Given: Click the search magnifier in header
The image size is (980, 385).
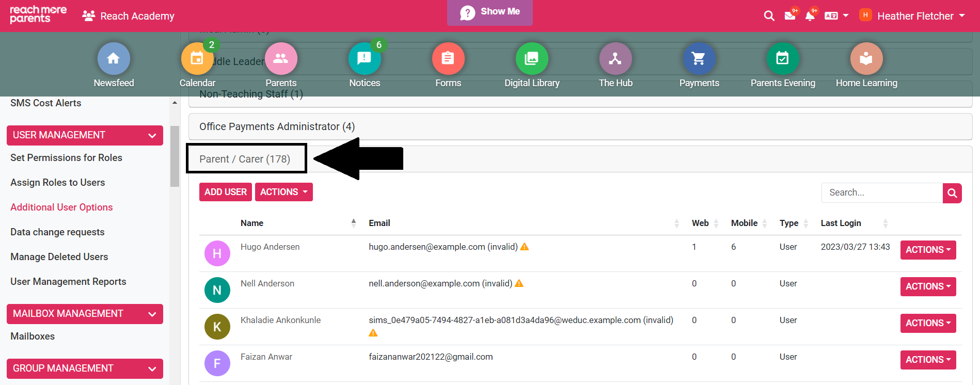Looking at the screenshot, I should coord(769,16).
